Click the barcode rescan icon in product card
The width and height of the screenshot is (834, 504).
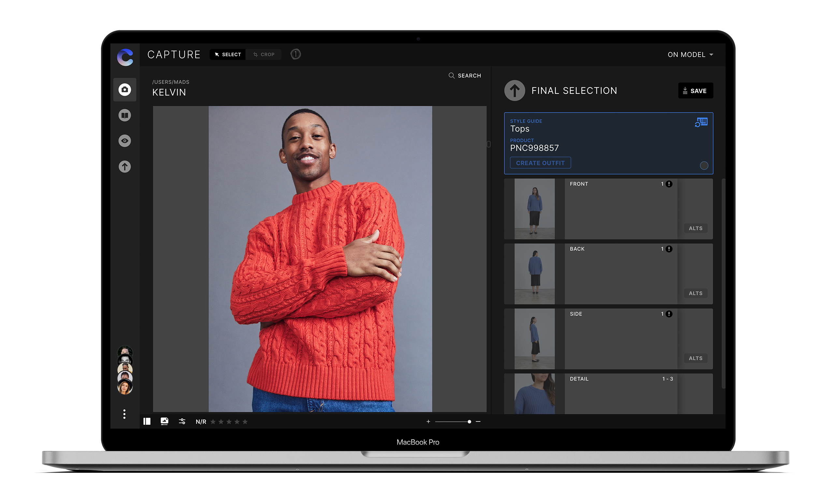pos(701,122)
